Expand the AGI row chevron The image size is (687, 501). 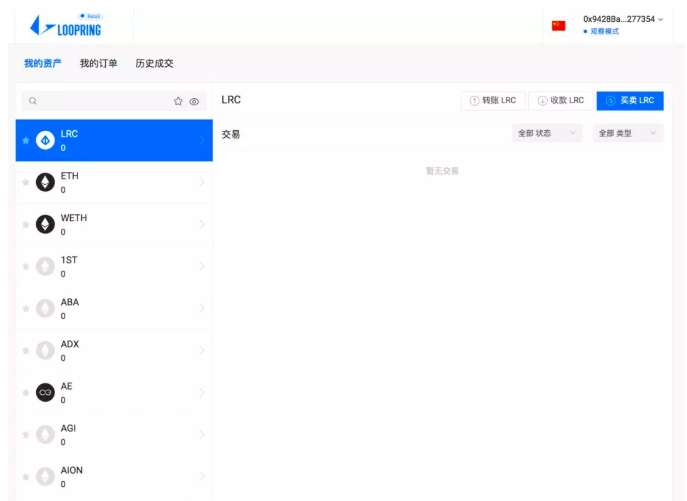pos(202,435)
